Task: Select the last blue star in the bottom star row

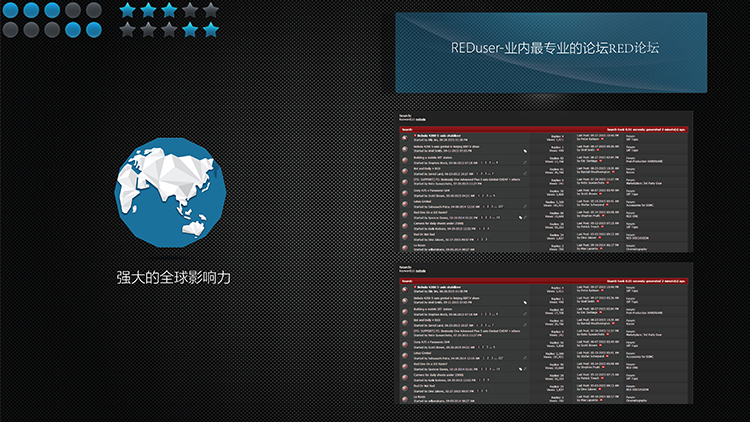Action: click(x=210, y=30)
